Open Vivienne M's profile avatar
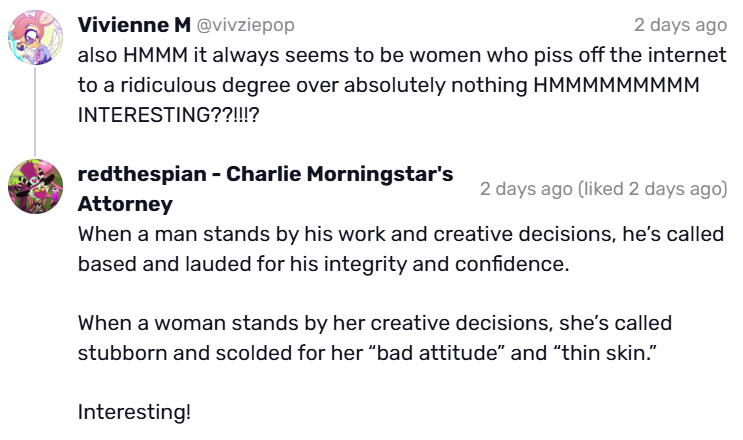The image size is (743, 440). point(35,37)
